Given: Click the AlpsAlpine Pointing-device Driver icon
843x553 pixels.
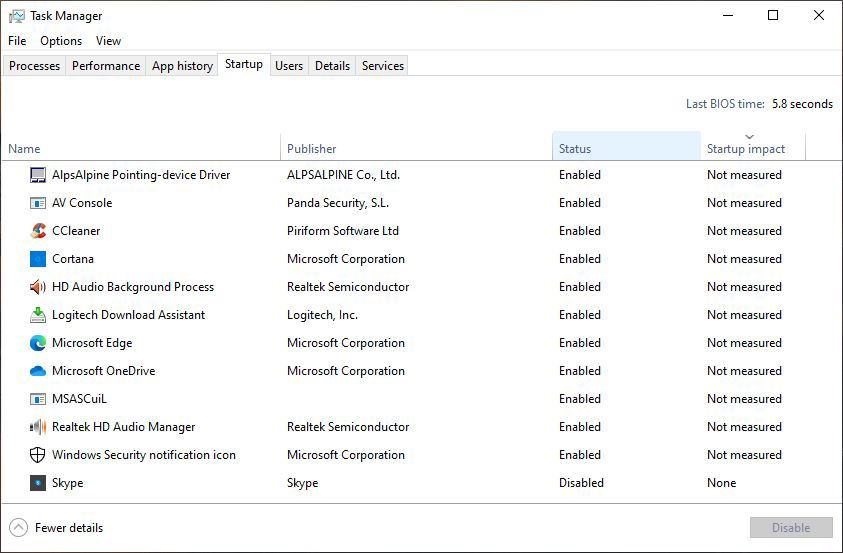Looking at the screenshot, I should point(38,175).
